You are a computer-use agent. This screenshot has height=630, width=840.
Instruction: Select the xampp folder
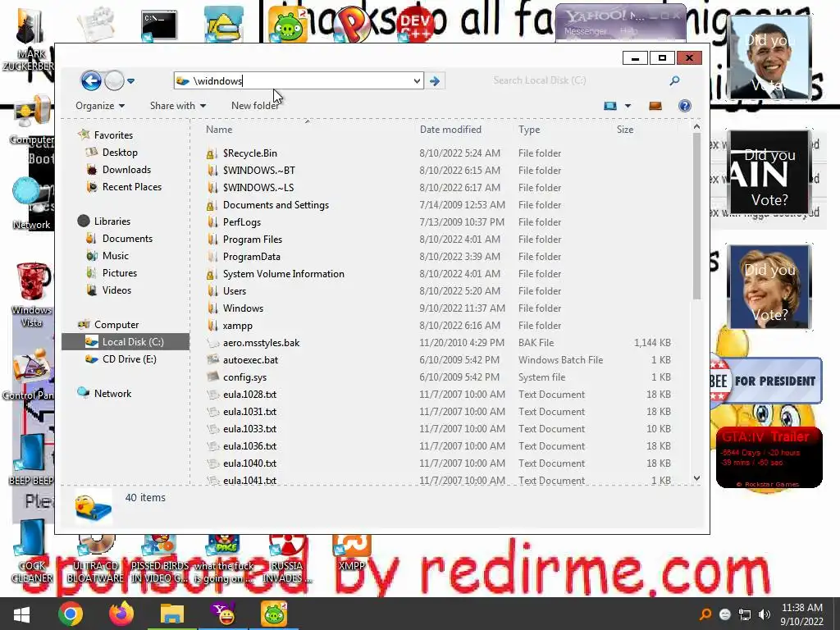(x=237, y=325)
